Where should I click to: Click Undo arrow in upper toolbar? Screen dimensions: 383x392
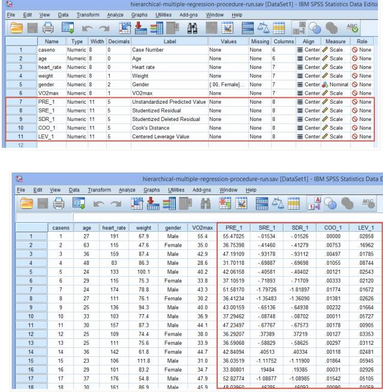(x=87, y=29)
